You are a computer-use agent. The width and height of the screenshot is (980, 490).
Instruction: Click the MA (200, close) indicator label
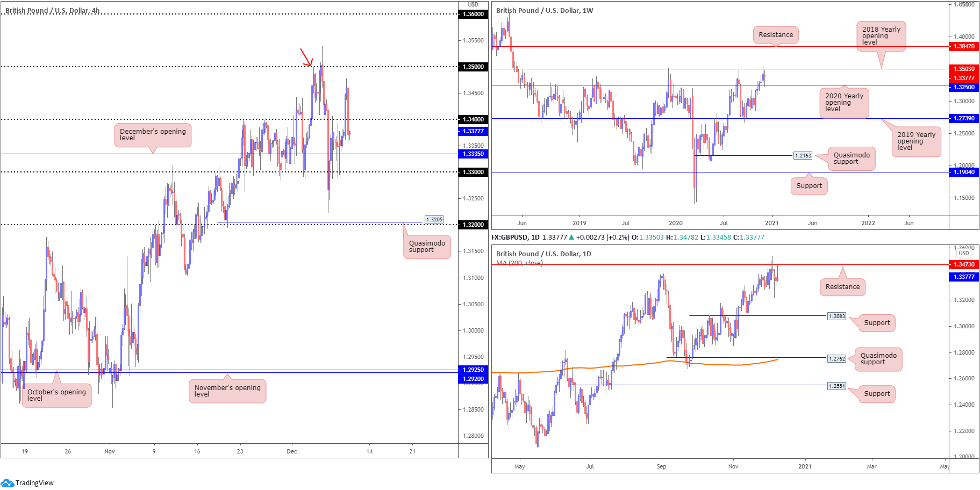[x=519, y=263]
